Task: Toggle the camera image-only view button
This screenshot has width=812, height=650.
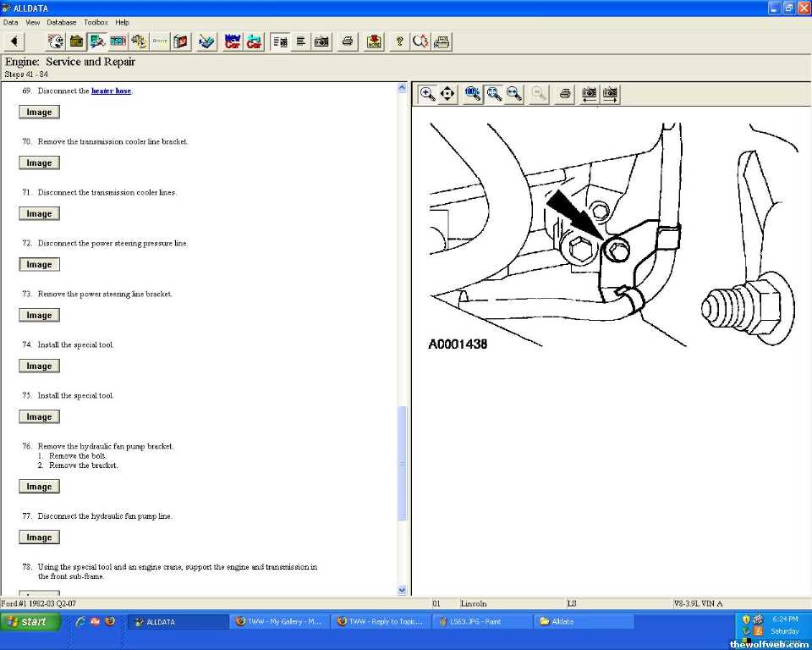Action: point(321,41)
